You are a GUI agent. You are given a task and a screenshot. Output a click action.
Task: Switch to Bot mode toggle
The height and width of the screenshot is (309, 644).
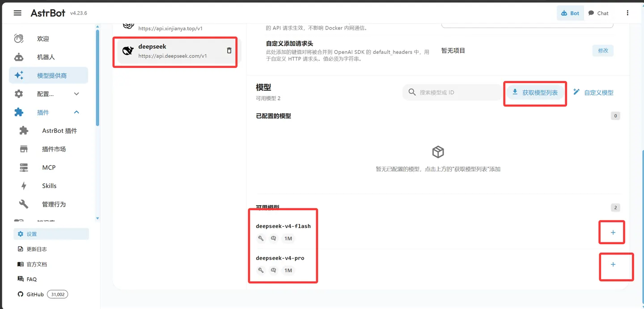tap(570, 13)
